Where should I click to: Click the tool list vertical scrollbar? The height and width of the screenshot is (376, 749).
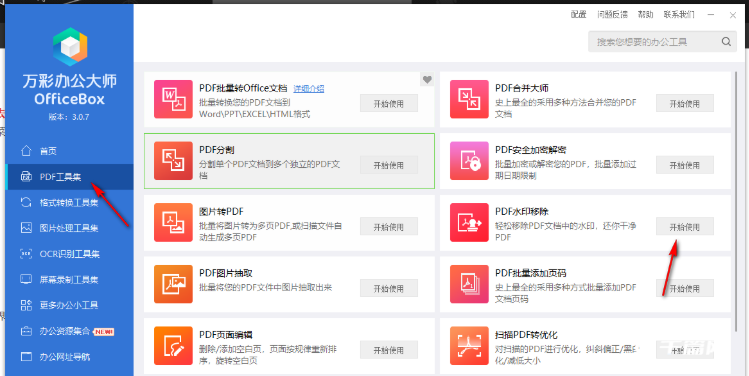click(x=736, y=201)
